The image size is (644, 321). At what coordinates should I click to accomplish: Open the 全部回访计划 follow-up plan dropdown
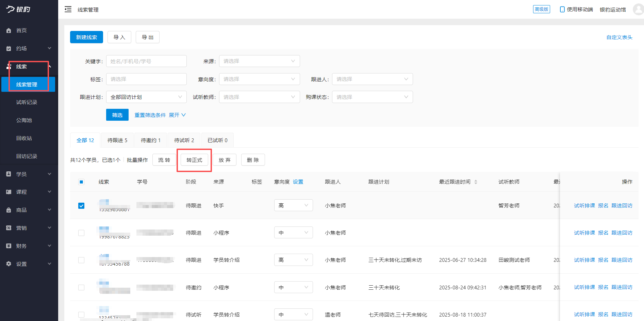(146, 97)
